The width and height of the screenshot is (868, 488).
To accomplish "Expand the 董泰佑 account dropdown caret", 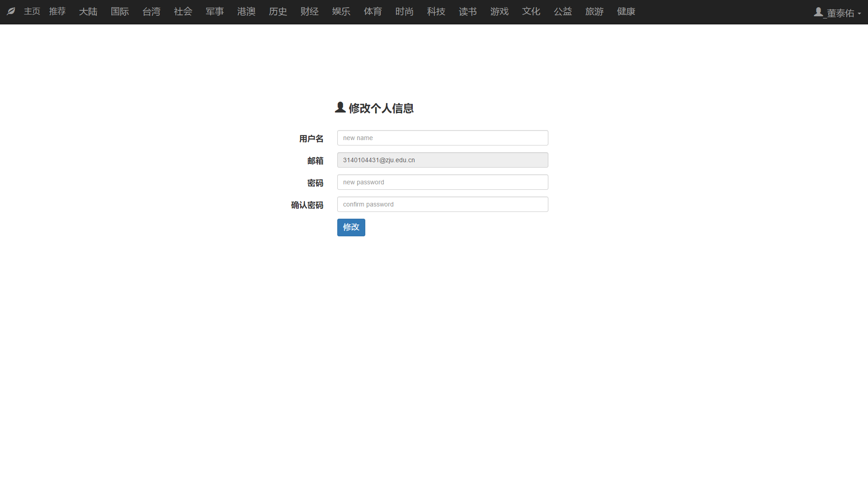I will pyautogui.click(x=859, y=14).
